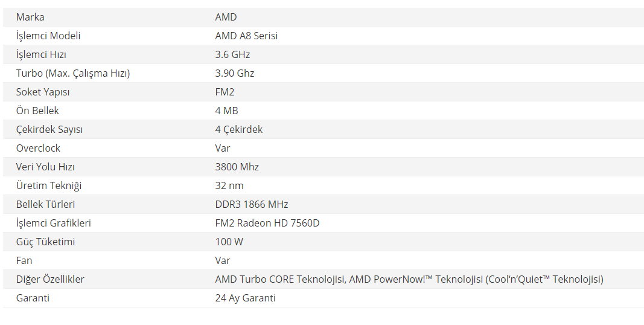Click the Fan row label
Viewport: 644px width, 325px height.
[x=24, y=260]
